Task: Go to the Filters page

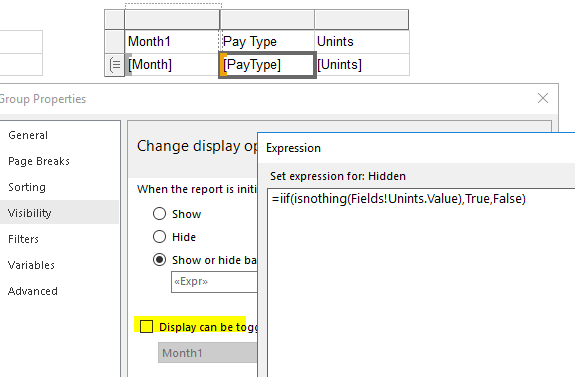Action: [23, 239]
